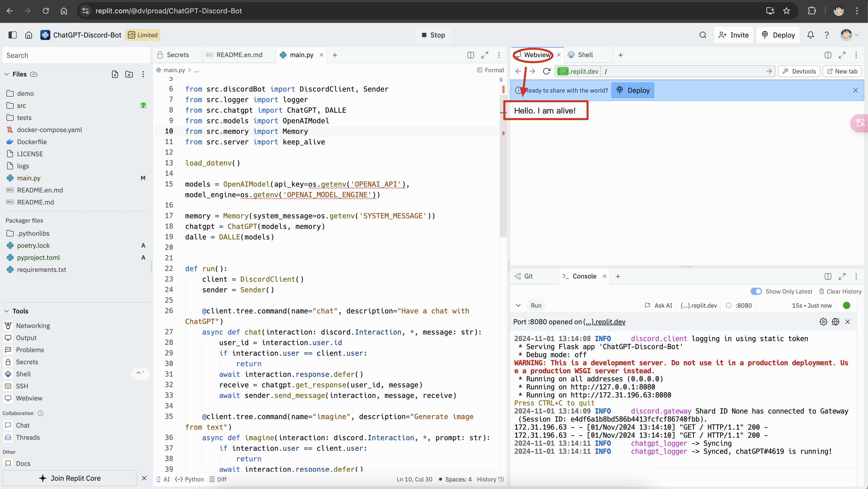
Task: Format the main.py code
Action: click(490, 70)
